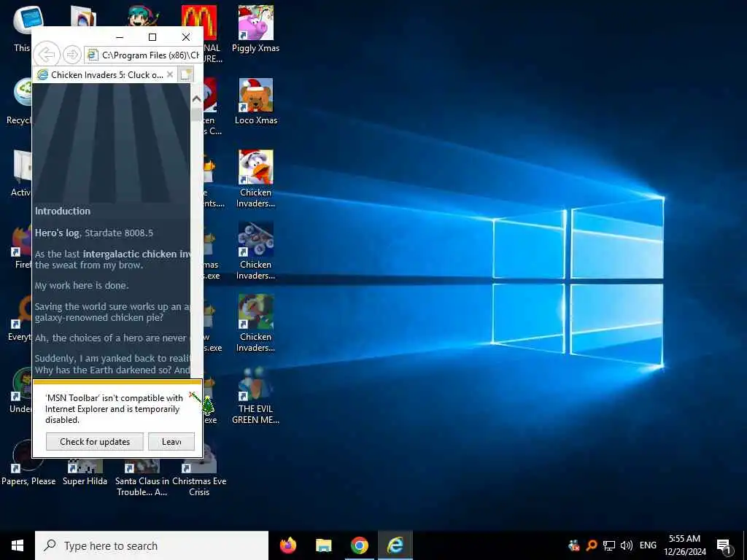Minimize the Internet Explorer window
The width and height of the screenshot is (747, 560).
[120, 37]
